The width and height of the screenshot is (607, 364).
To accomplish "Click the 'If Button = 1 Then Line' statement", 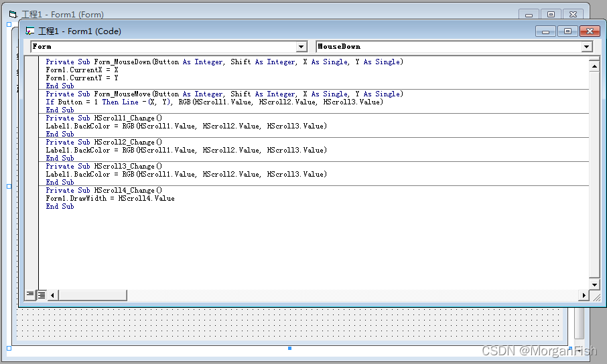I will [x=214, y=102].
